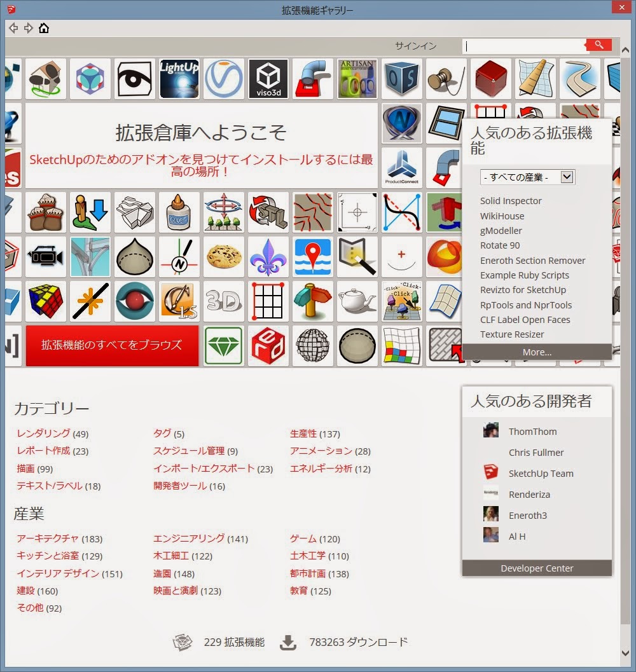This screenshot has width=636, height=672.
Task: Click the scrollbar up arrow
Action: pyautogui.click(x=626, y=50)
